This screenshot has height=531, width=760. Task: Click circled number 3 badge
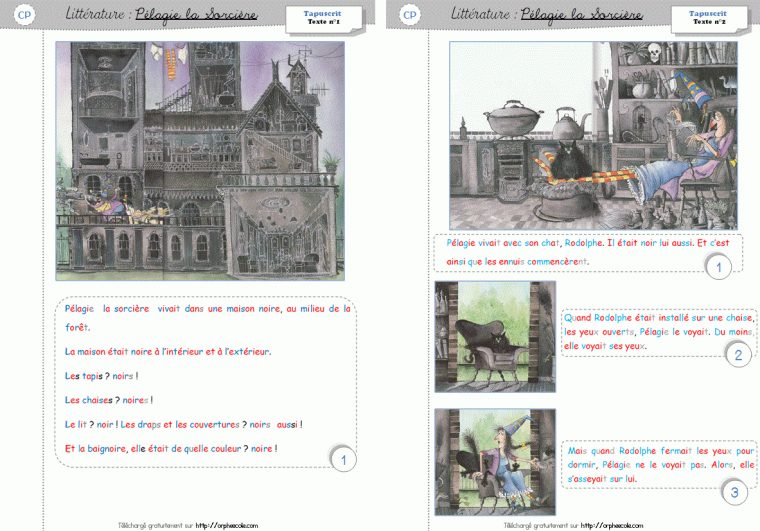[x=734, y=492]
